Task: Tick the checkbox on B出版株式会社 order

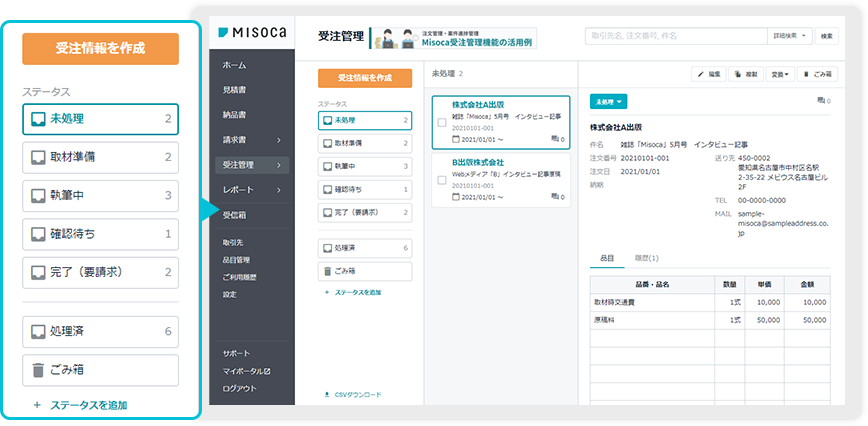Action: (x=442, y=179)
